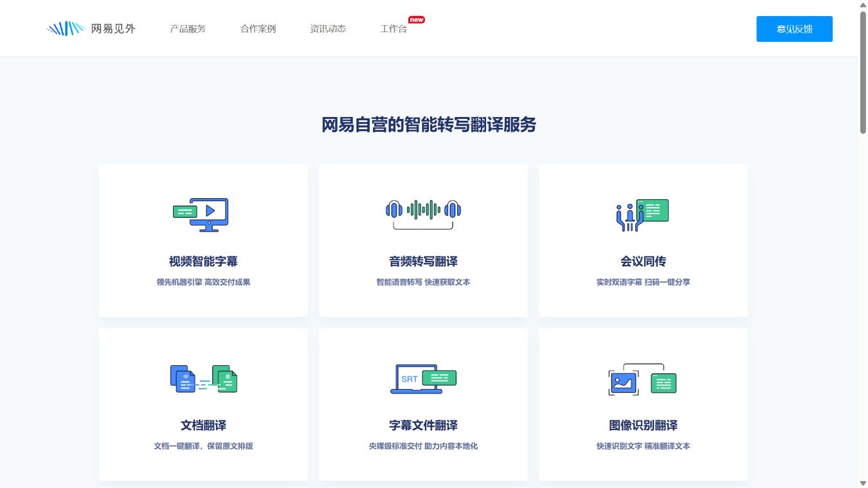Open 工作台 in the top navigation
Image resolution: width=868 pixels, height=488 pixels.
click(393, 29)
